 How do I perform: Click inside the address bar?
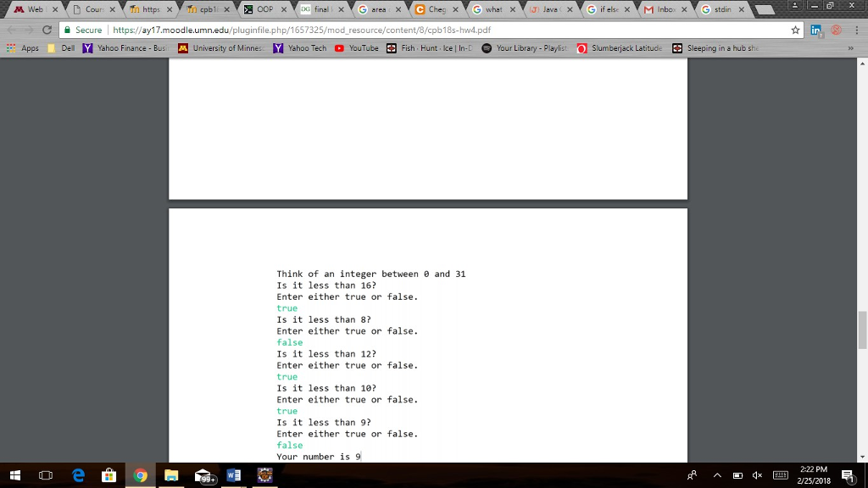(x=339, y=29)
